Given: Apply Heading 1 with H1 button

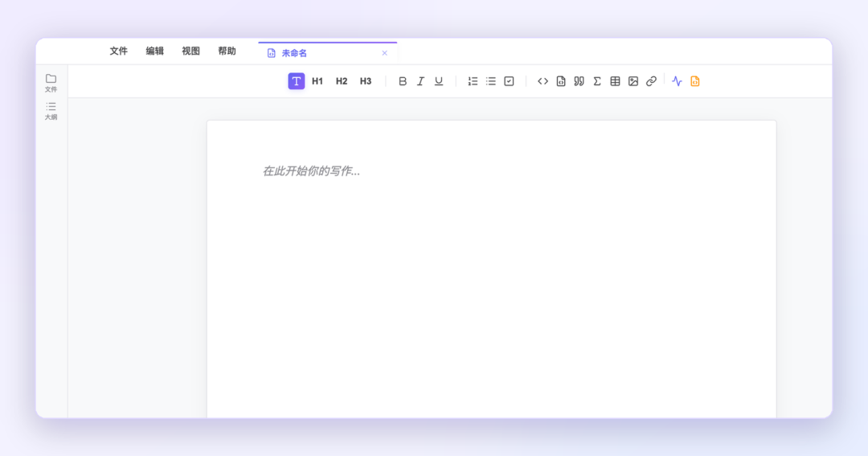Looking at the screenshot, I should click(x=317, y=81).
